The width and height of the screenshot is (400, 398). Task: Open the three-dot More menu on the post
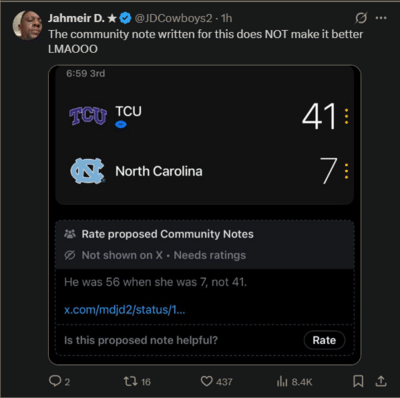[381, 18]
